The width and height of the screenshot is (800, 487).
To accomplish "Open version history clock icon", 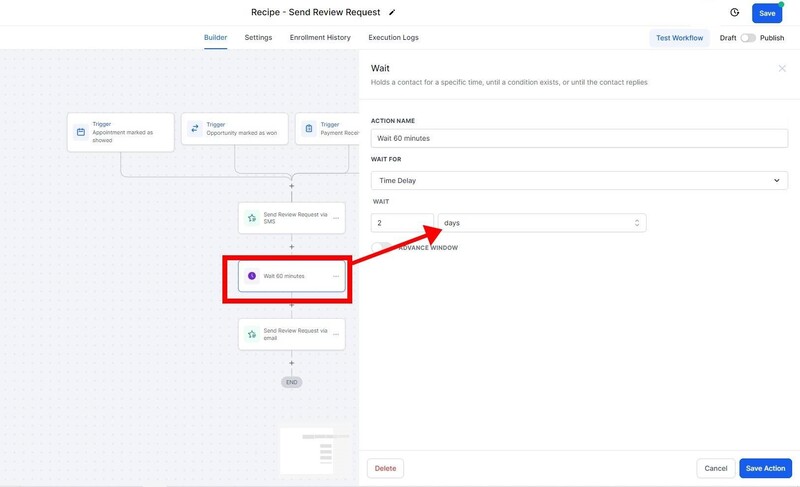I will pyautogui.click(x=735, y=13).
